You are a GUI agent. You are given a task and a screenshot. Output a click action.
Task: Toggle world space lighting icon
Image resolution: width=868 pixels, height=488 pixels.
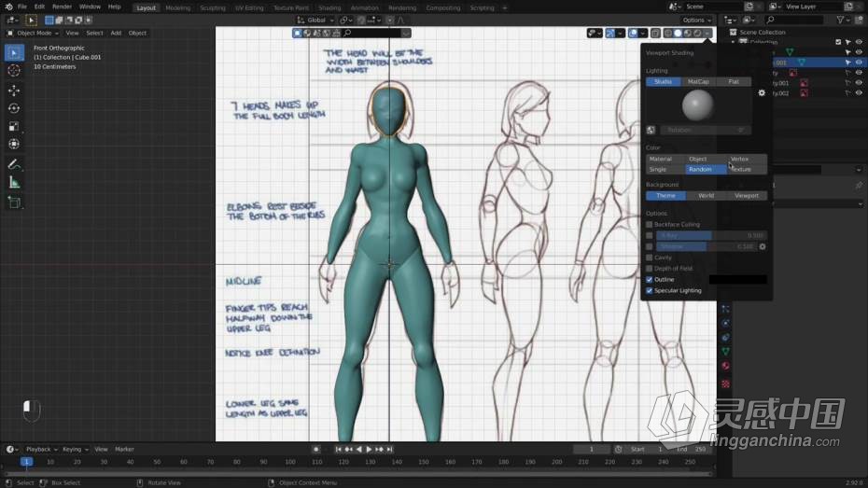point(651,130)
